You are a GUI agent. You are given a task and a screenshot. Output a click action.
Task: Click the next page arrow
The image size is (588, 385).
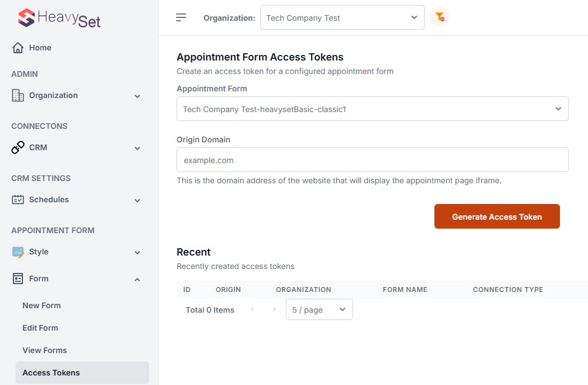275,309
